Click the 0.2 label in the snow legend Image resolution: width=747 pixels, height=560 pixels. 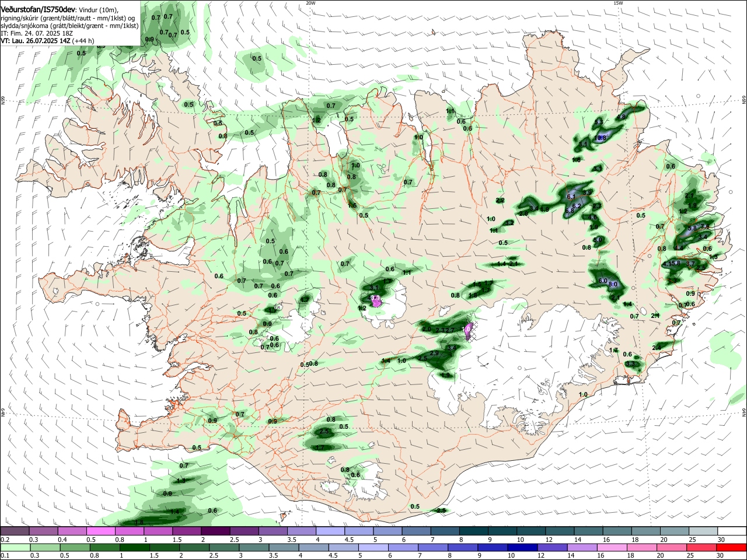[5, 540]
